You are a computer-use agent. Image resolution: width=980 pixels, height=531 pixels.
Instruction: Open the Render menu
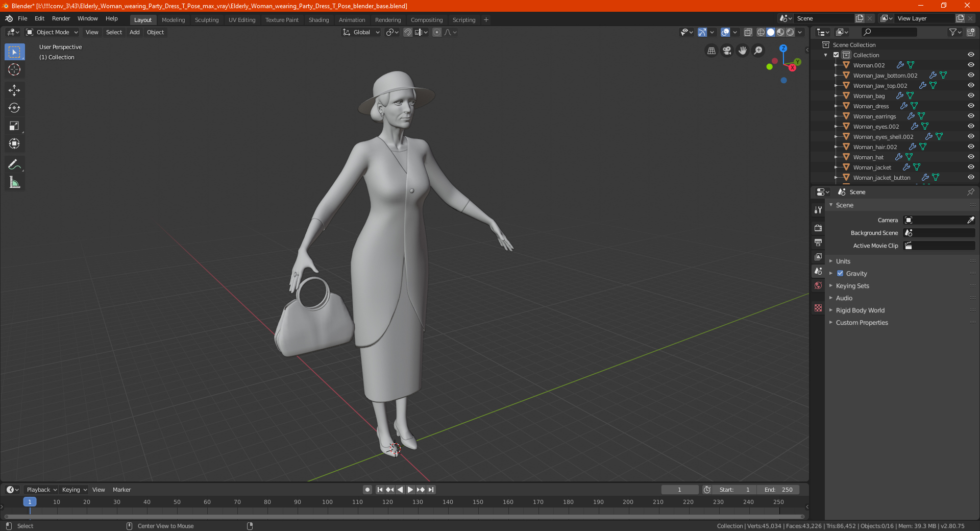point(61,18)
